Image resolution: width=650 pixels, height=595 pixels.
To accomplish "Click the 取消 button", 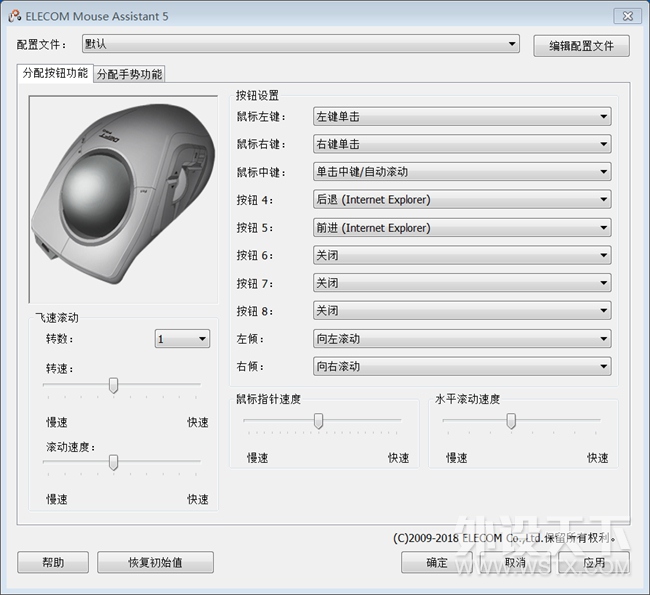I will point(515,562).
